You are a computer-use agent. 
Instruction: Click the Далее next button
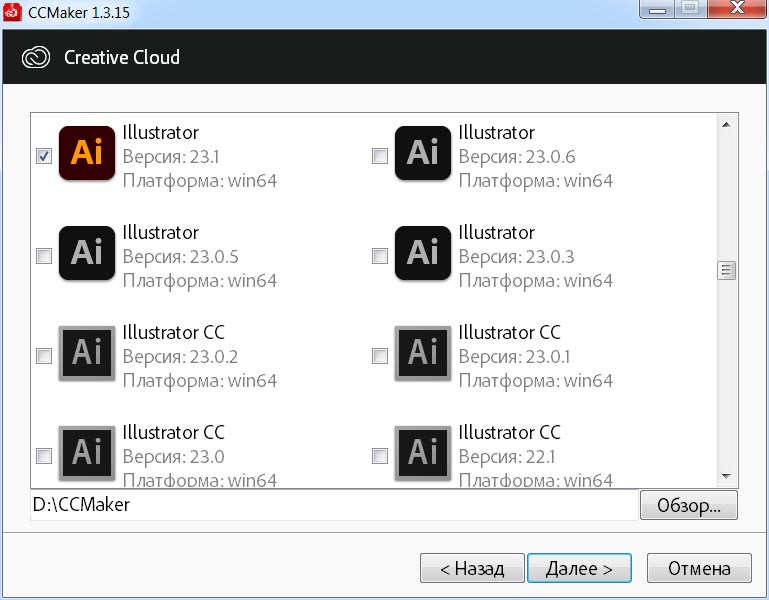click(579, 568)
